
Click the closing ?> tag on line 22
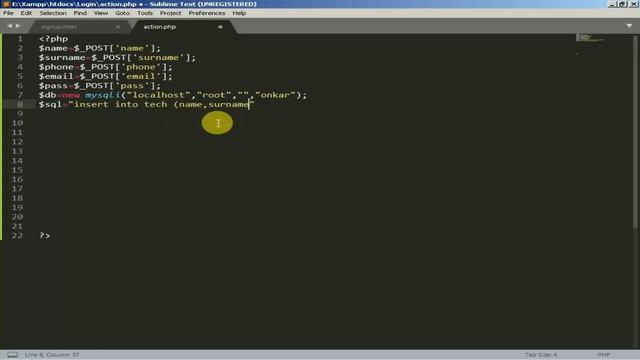tap(45, 236)
